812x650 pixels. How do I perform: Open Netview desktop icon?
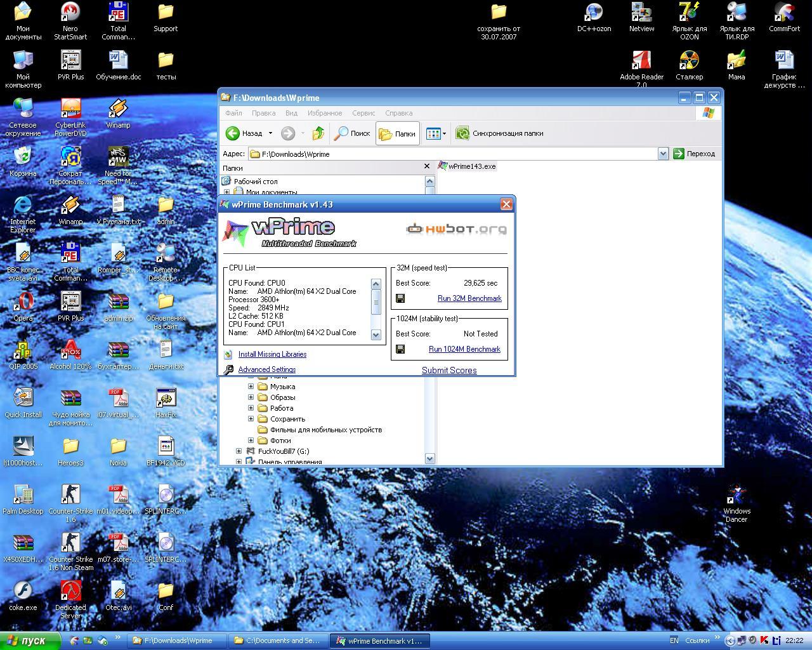(x=641, y=18)
